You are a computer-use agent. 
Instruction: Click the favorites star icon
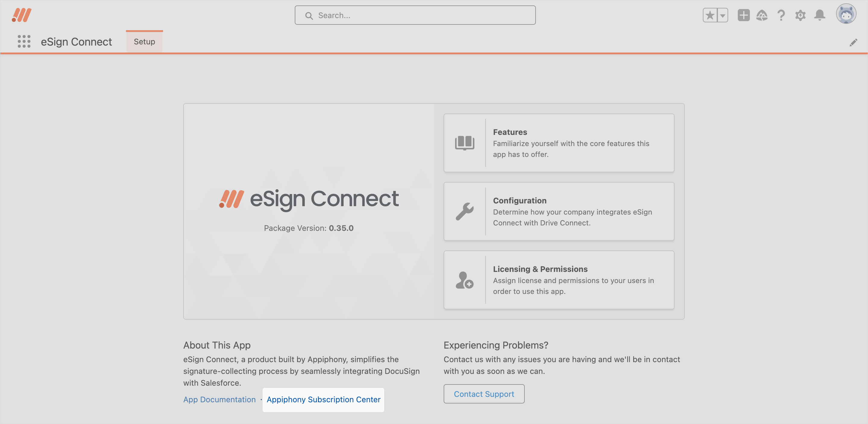710,15
